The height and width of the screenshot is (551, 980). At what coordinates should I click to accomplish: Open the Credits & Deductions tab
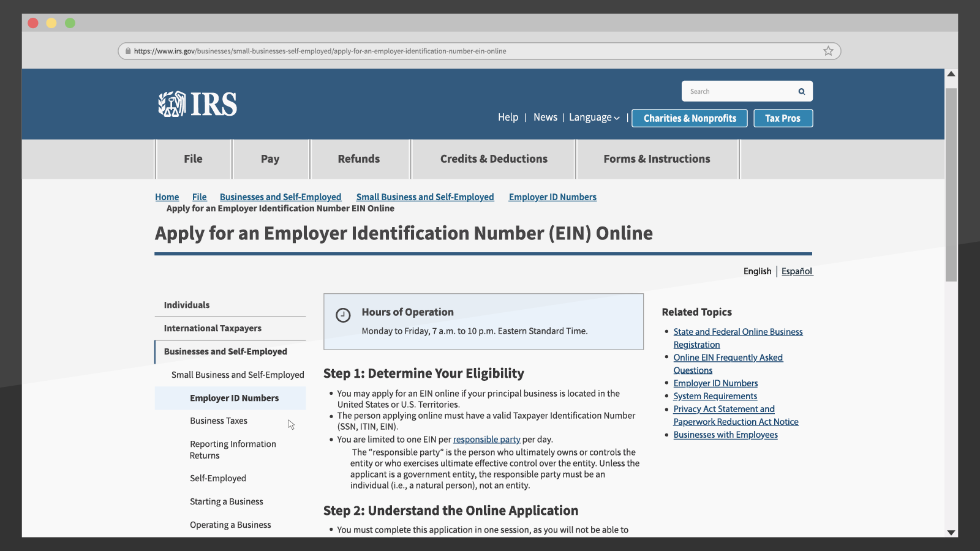494,159
